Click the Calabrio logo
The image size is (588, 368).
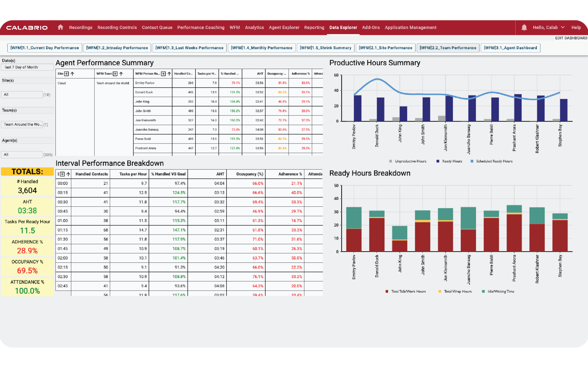pos(26,27)
